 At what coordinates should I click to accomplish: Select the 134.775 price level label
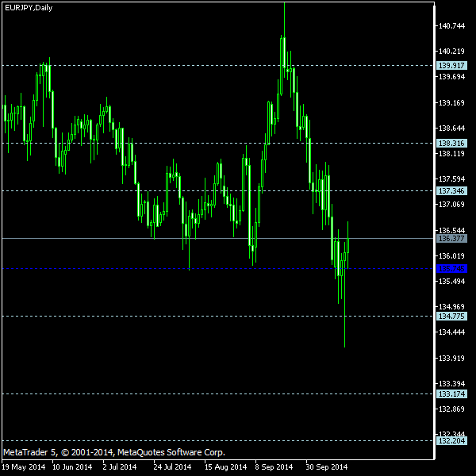tap(451, 317)
